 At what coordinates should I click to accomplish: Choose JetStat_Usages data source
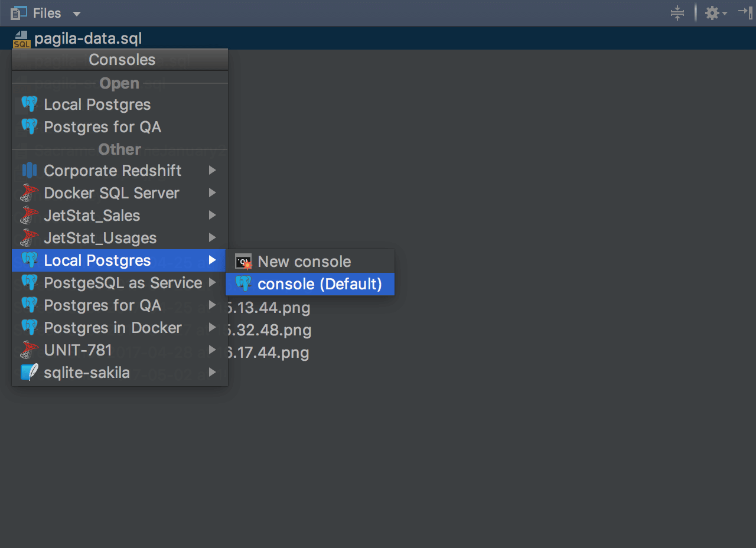(x=100, y=238)
